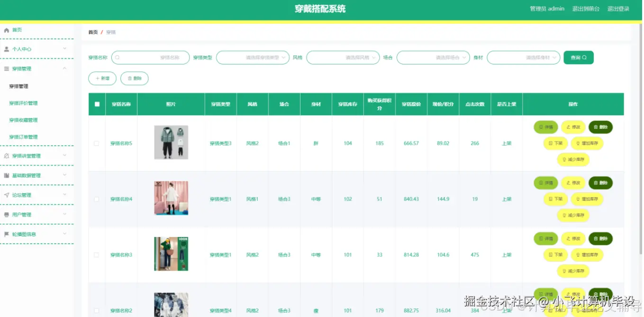The width and height of the screenshot is (644, 317).
Task: Click the 修改 pencil button for 穿搭名称4
Action: tap(573, 183)
